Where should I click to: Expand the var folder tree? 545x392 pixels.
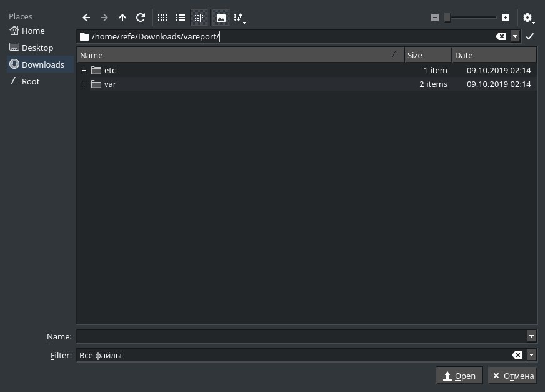(x=84, y=84)
